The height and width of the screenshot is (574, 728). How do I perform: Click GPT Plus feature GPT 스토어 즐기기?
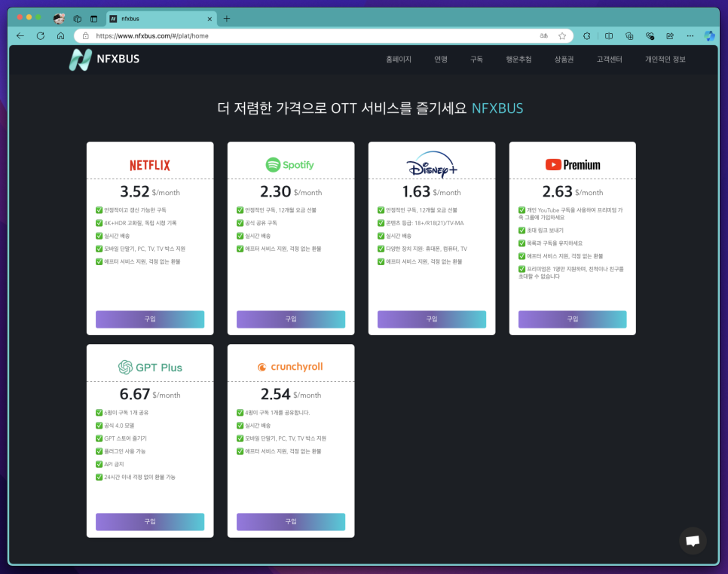coord(121,438)
